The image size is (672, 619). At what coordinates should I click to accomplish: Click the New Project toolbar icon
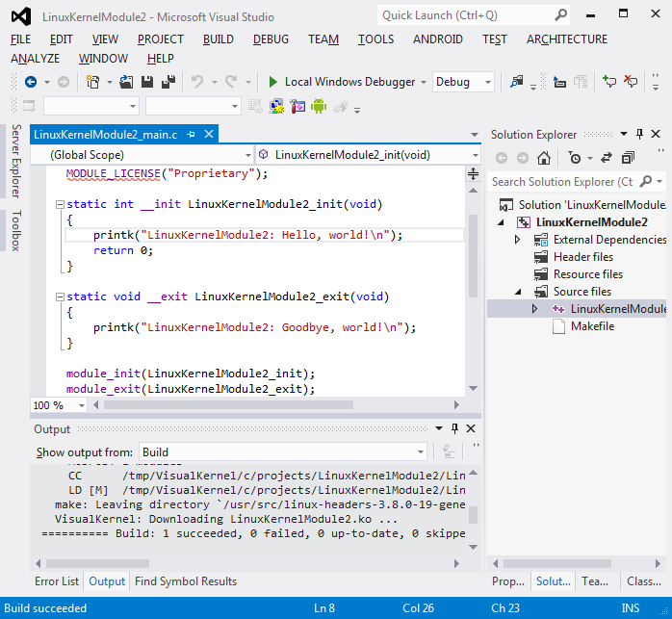[92, 82]
